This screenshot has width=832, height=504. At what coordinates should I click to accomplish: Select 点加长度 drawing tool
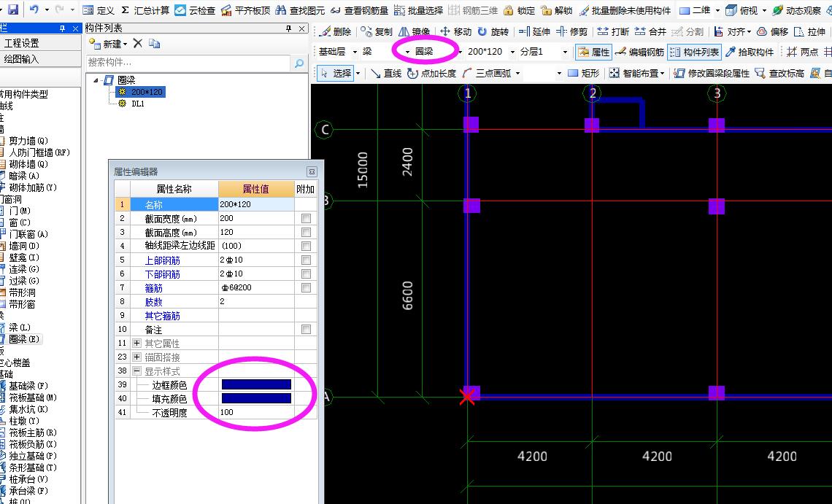coord(432,73)
